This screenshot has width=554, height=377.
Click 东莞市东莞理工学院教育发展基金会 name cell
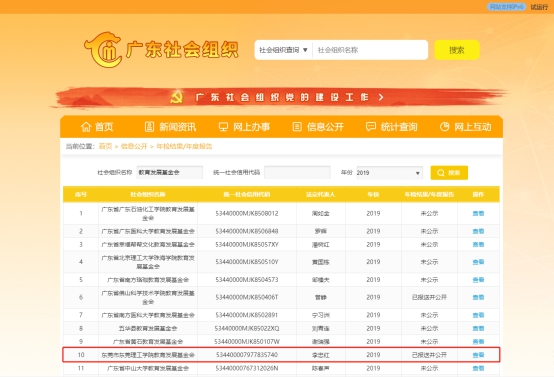(x=148, y=355)
